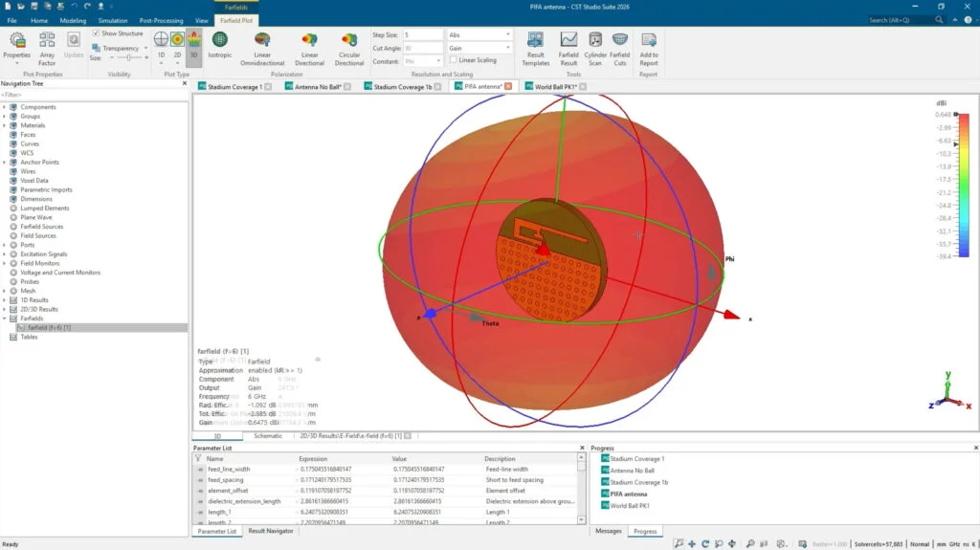Screen dimensions: 980x550
Task: Enable Linear Scaling checkbox
Action: tap(453, 60)
